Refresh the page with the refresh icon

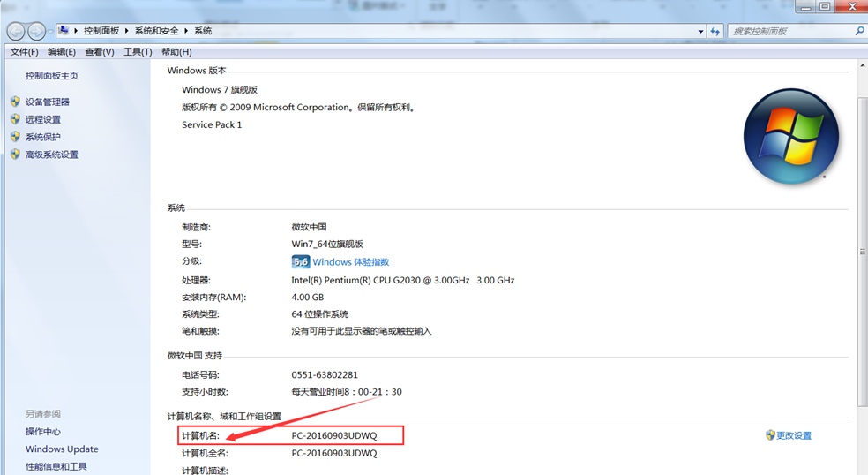715,32
